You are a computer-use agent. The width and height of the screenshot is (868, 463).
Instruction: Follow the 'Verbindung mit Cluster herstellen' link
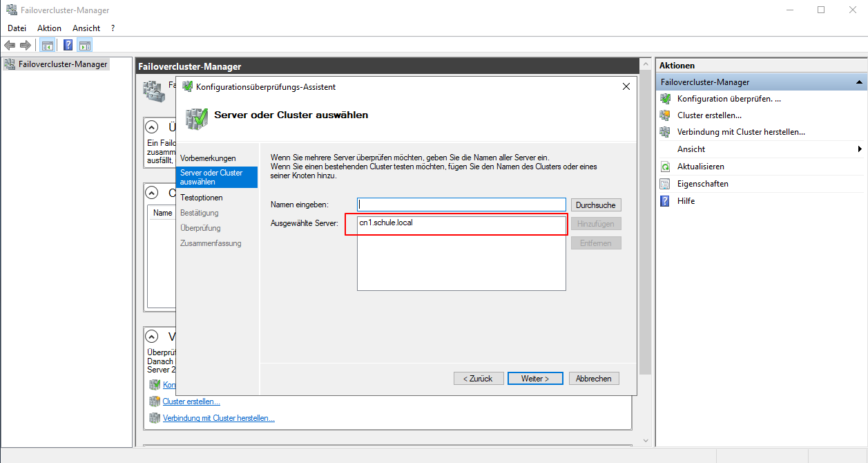coord(218,417)
